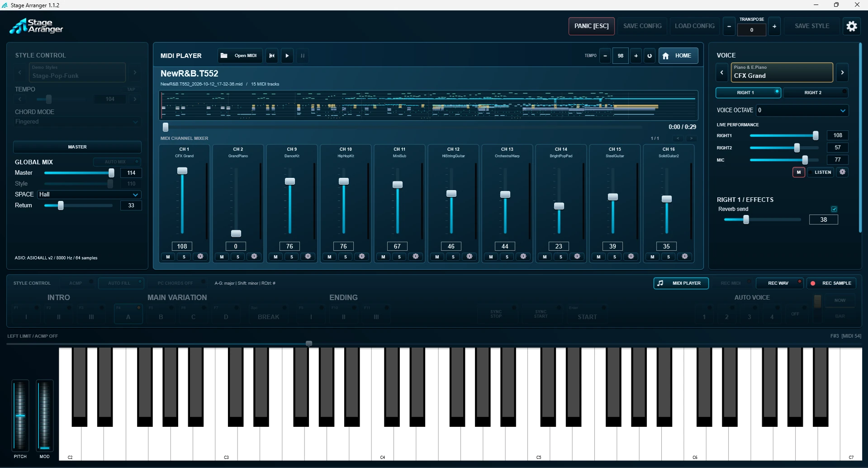Go to next mixer page arrow

pos(691,138)
